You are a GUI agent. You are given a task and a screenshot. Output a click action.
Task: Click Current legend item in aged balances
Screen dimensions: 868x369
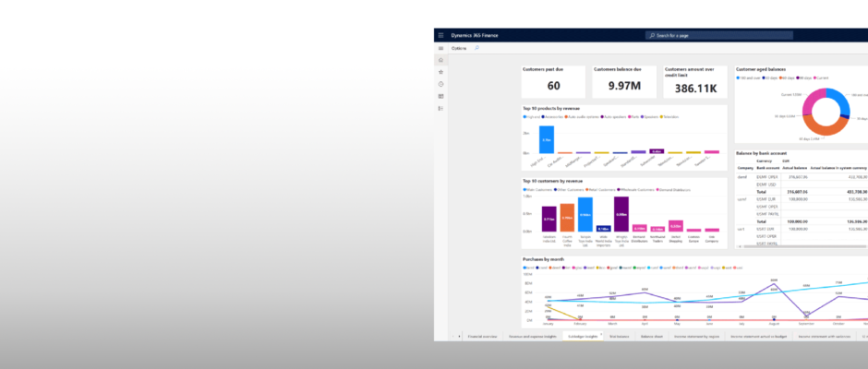click(820, 78)
